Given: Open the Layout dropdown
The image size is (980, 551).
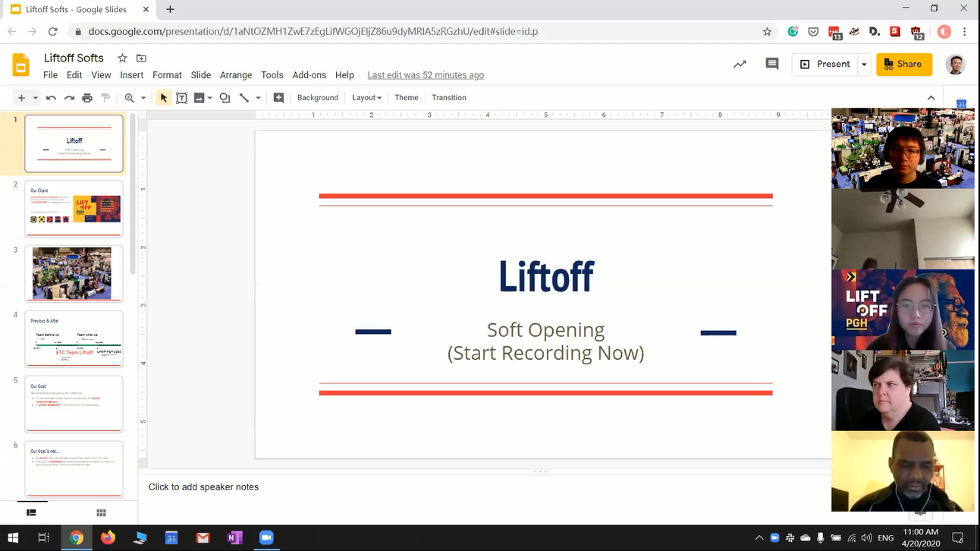Looking at the screenshot, I should [x=366, y=98].
